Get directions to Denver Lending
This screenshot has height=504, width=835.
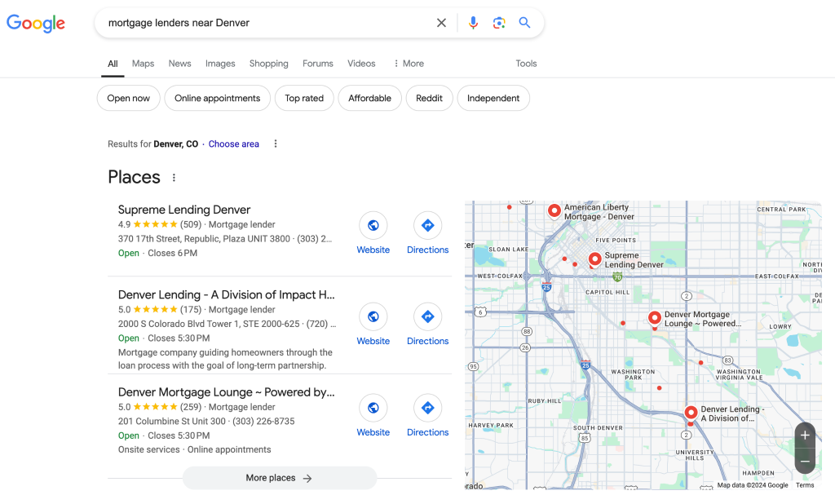tap(427, 316)
